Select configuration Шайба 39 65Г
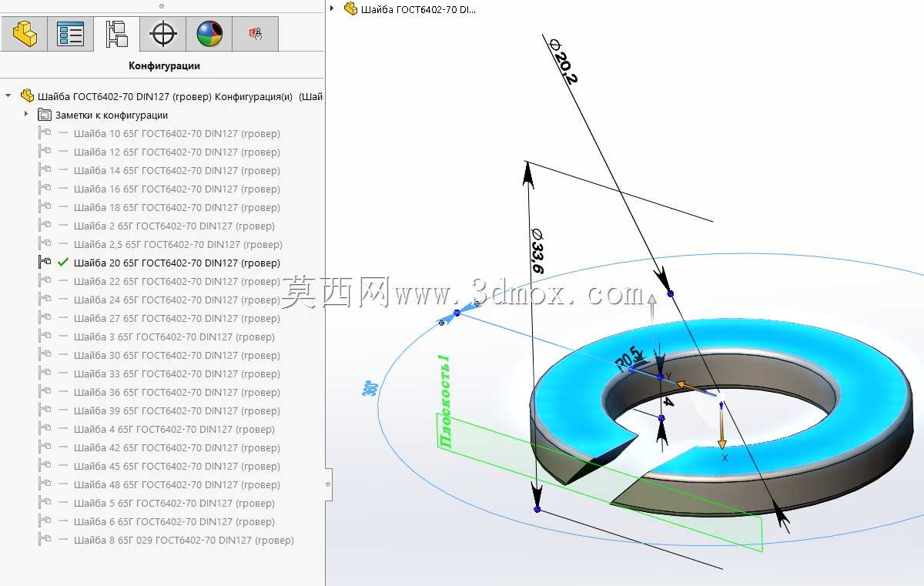Screen dimensions: 924x586 (x=177, y=410)
